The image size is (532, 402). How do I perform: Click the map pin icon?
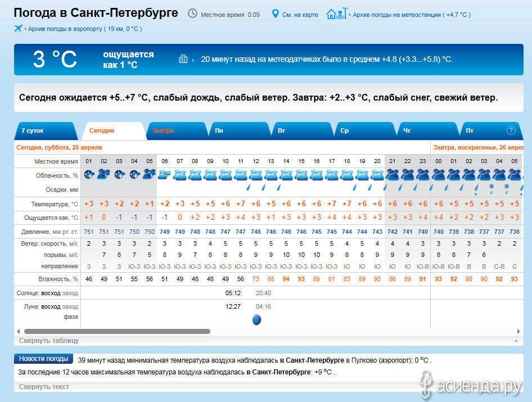[x=276, y=14]
